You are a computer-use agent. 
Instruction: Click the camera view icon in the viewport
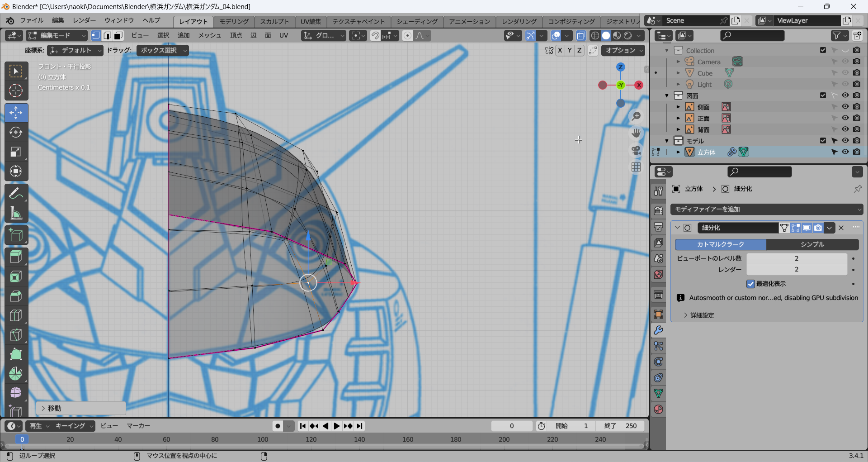point(636,150)
